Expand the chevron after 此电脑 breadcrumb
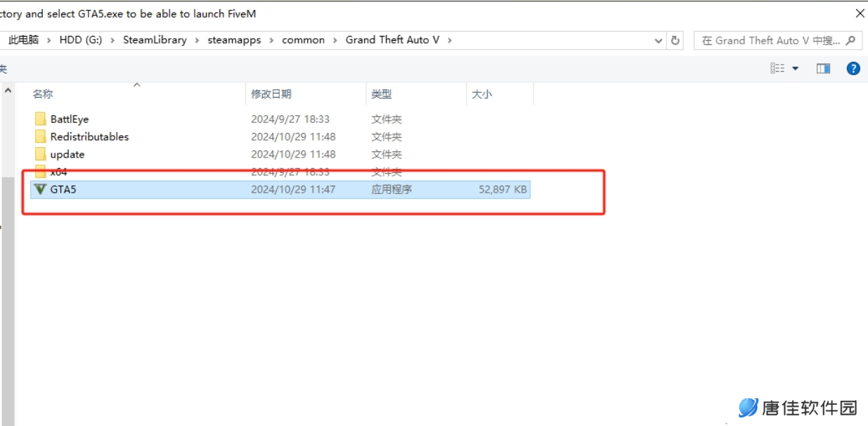This screenshot has height=426, width=868. point(49,40)
